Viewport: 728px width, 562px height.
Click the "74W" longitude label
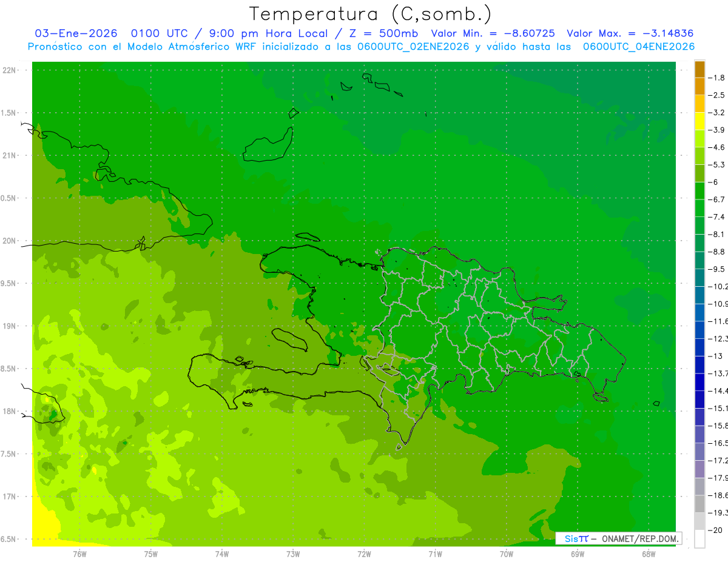222,554
